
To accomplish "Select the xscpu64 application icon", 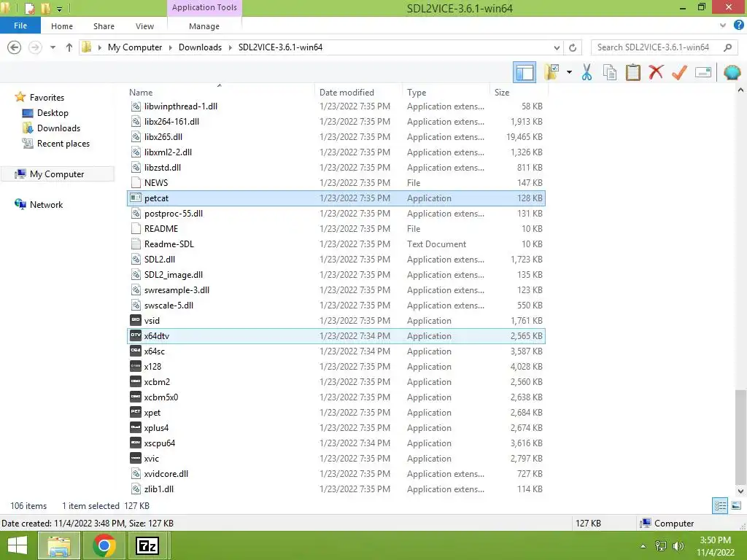I will 136,443.
